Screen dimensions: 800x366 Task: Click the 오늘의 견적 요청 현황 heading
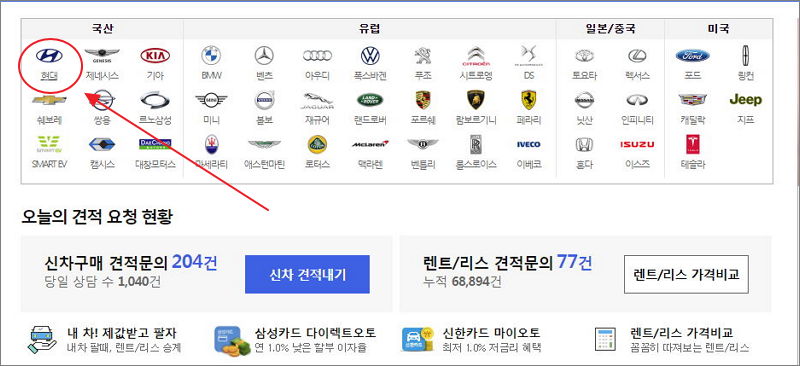97,217
